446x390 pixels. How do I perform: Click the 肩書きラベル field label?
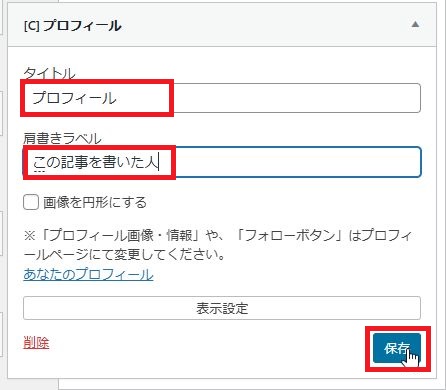click(x=62, y=138)
